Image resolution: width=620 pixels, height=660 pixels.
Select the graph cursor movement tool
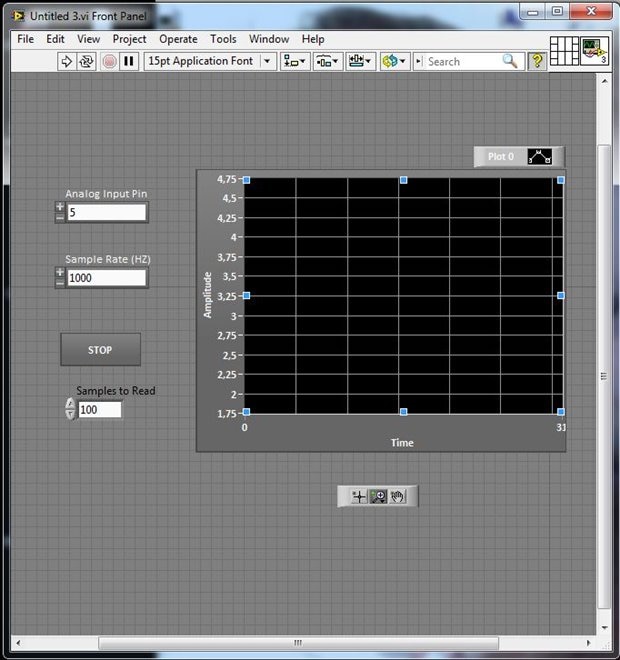pos(359,497)
